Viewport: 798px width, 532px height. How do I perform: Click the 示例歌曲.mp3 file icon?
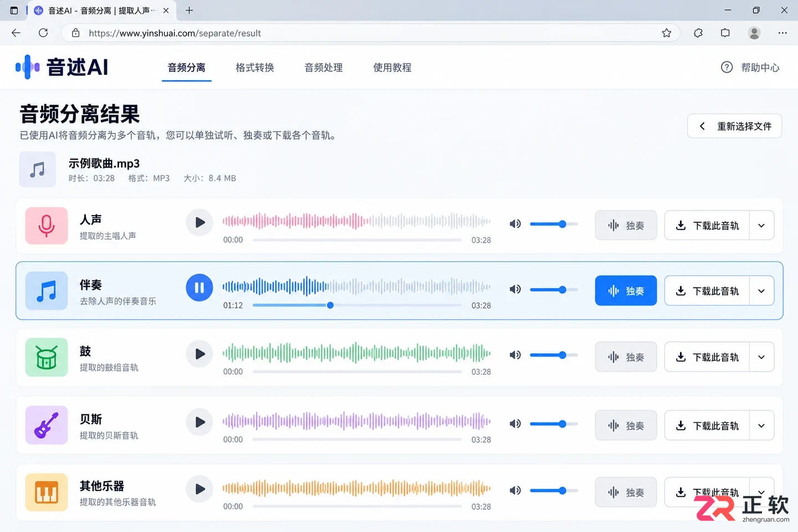click(x=38, y=170)
